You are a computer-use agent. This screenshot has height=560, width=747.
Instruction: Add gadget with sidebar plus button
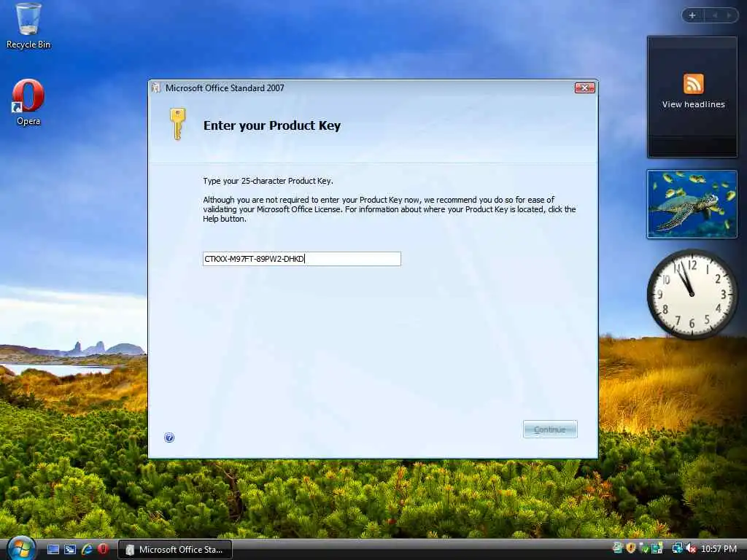click(x=693, y=15)
